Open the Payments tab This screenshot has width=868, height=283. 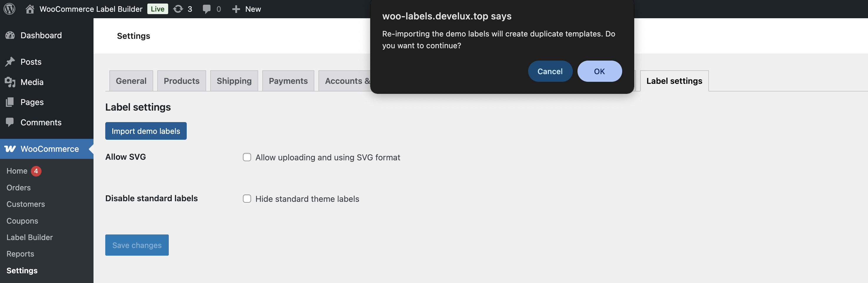pos(288,81)
